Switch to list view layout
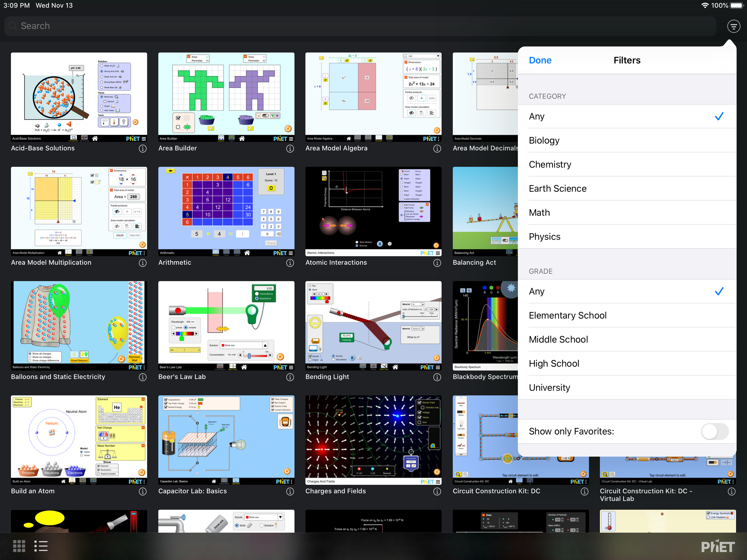 [x=41, y=546]
